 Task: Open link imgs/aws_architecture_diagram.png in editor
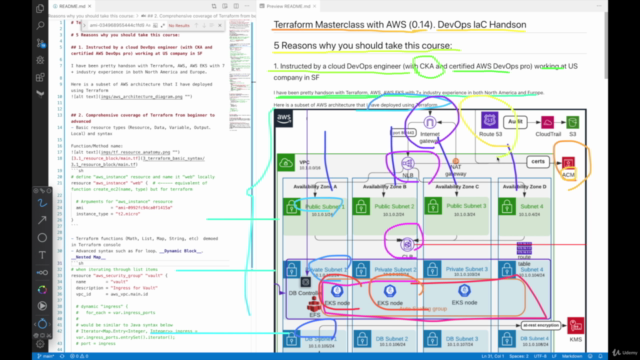coord(141,97)
